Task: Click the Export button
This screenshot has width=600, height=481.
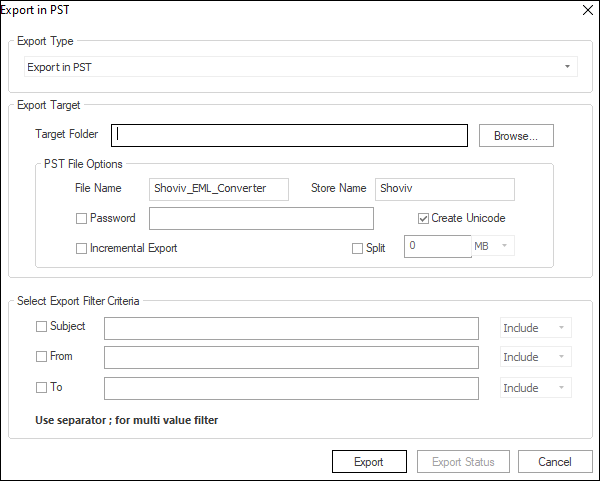Action: pyautogui.click(x=369, y=461)
